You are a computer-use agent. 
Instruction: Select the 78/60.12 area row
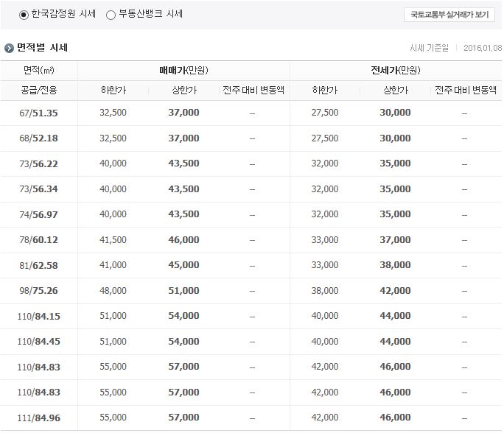pos(251,239)
